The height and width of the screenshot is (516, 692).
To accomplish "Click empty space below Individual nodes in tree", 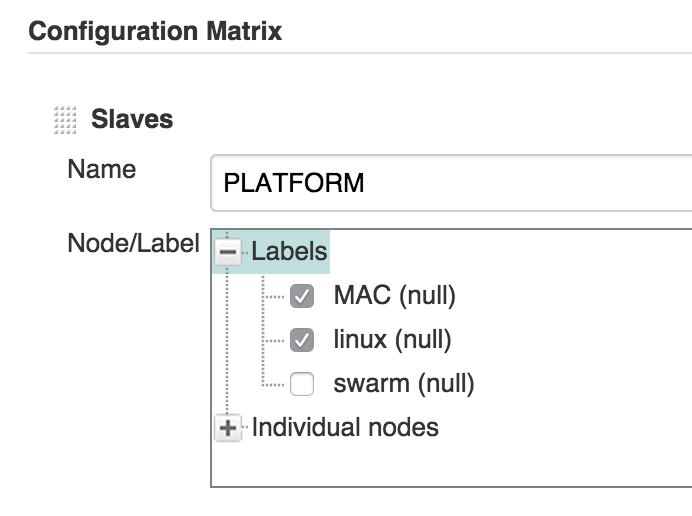I will tap(450, 465).
